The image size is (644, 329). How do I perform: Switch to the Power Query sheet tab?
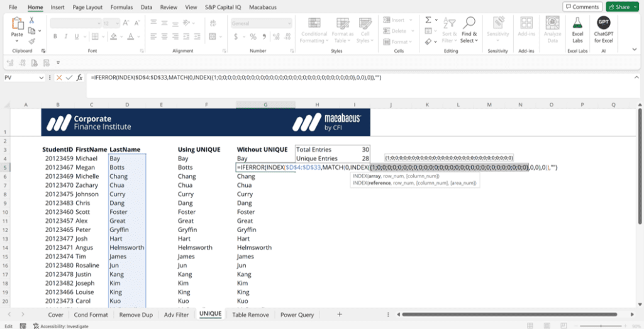298,315
